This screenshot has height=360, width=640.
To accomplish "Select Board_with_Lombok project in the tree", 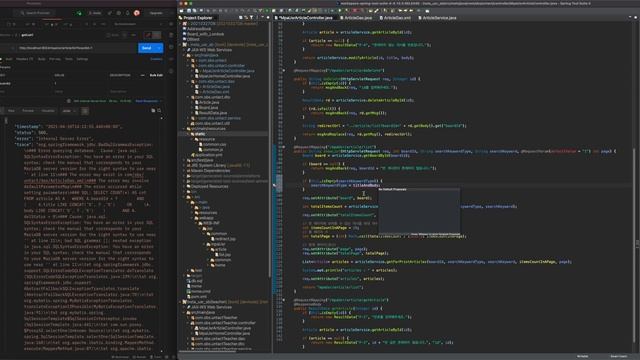I will 205,34.
